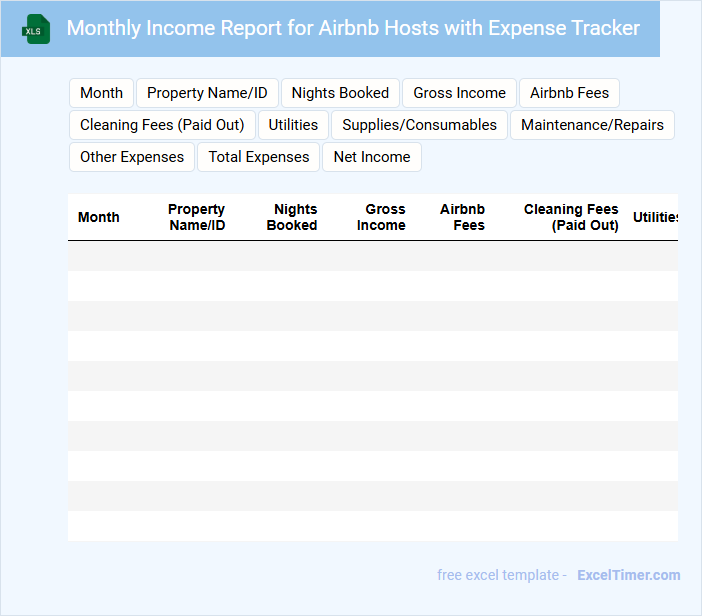The image size is (702, 616).
Task: Click the Airbnb Fees tag
Action: [x=569, y=93]
